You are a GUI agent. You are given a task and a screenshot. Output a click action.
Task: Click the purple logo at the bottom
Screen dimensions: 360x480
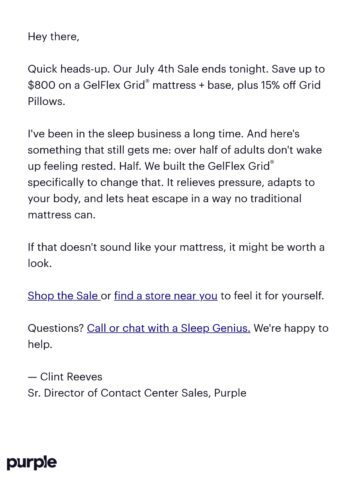click(32, 462)
